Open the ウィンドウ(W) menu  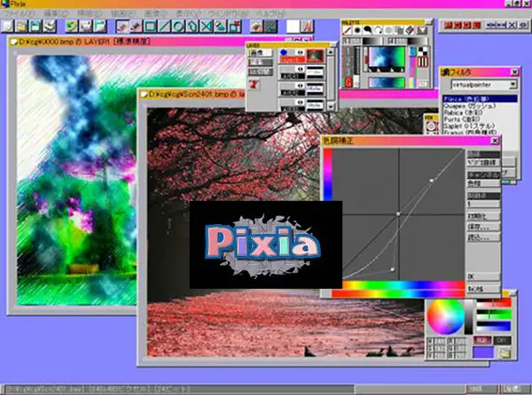[x=228, y=14]
